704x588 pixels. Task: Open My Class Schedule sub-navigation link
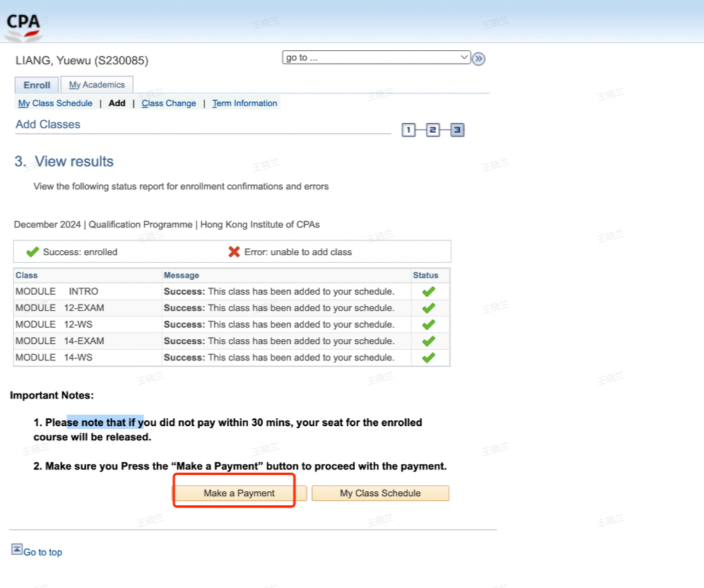(55, 103)
